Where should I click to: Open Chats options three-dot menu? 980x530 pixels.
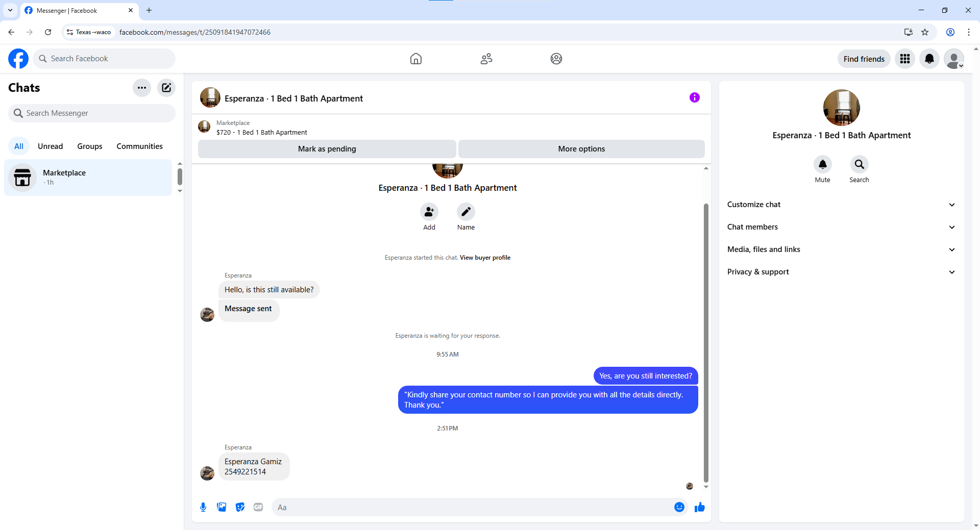coord(142,88)
